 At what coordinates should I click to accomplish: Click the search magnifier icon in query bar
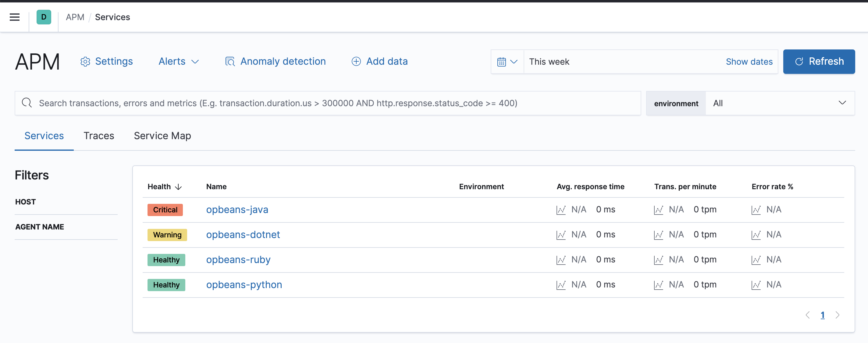27,103
